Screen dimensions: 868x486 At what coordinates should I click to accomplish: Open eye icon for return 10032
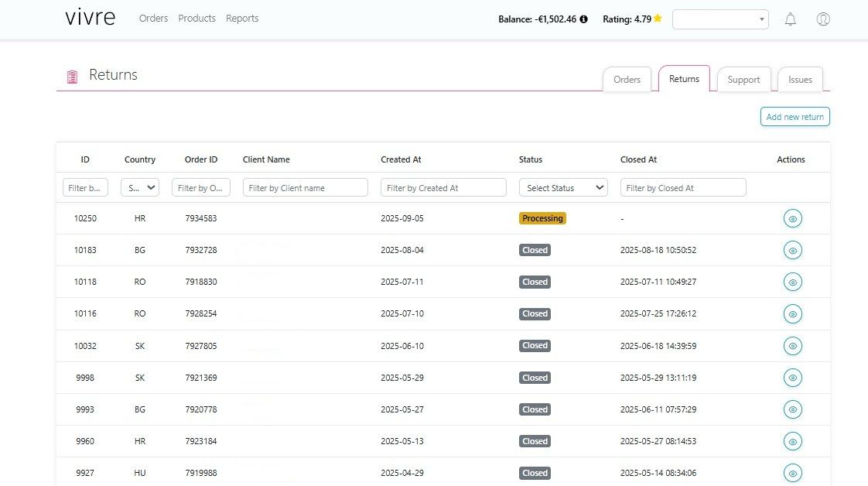[x=792, y=346]
